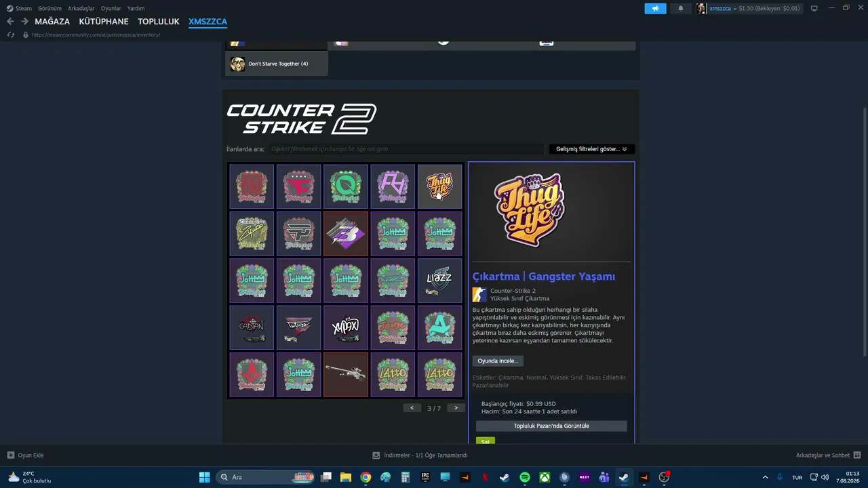This screenshot has width=868, height=488.
Task: Open Arkadaşlar ve Sohbet panel
Action: tap(828, 455)
